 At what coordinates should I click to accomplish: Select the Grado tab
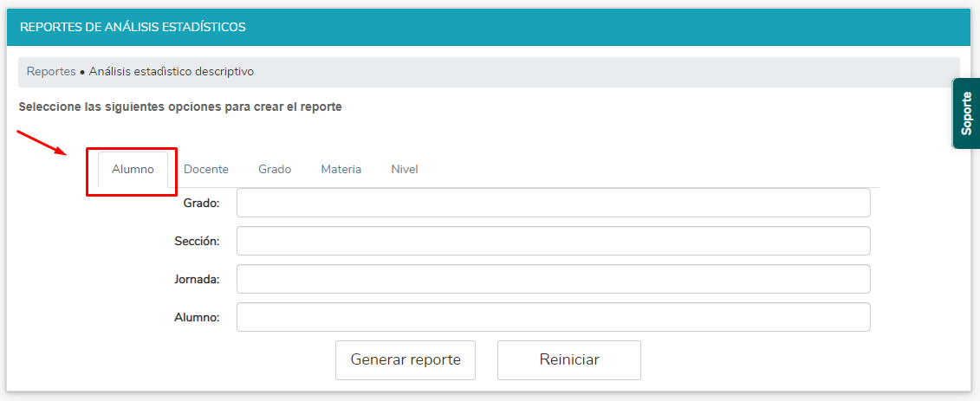pyautogui.click(x=275, y=169)
